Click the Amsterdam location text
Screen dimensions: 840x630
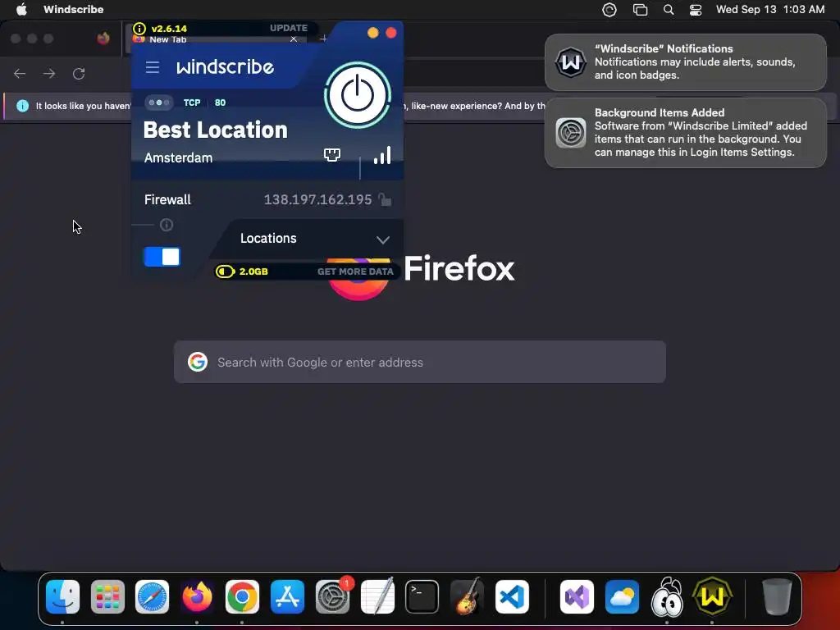[178, 158]
